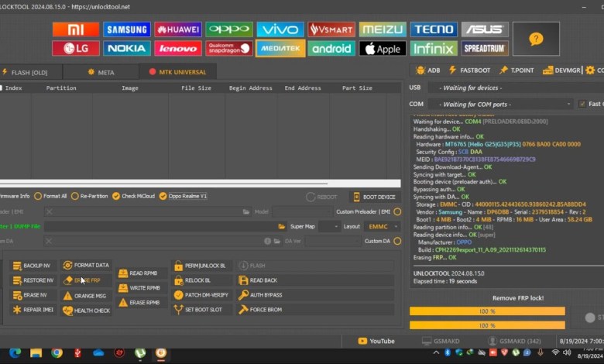
Task: Open the Apple brand section
Action: click(x=383, y=48)
